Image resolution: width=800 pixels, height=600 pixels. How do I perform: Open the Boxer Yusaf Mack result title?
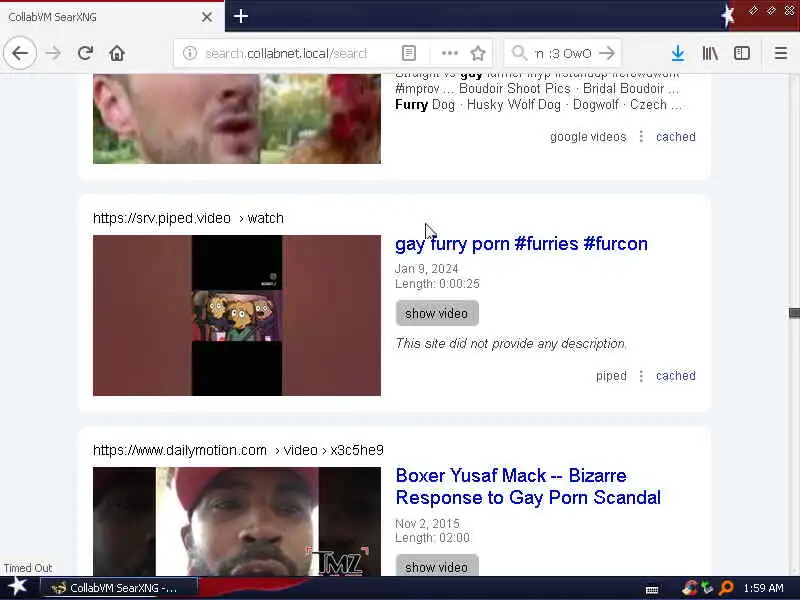(x=528, y=486)
